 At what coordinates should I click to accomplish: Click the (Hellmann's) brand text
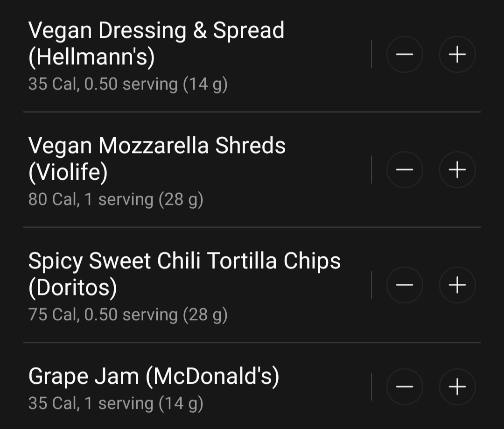[91, 57]
